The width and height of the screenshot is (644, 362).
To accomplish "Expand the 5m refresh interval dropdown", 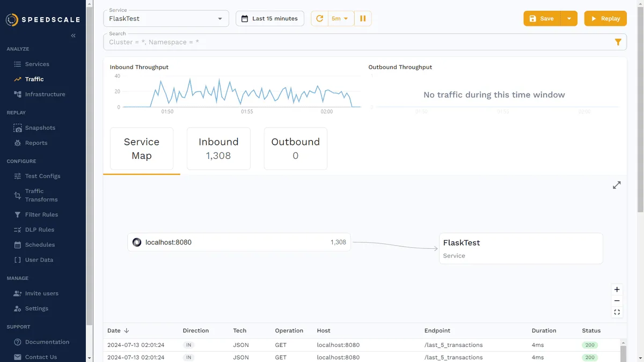I will pos(340,19).
